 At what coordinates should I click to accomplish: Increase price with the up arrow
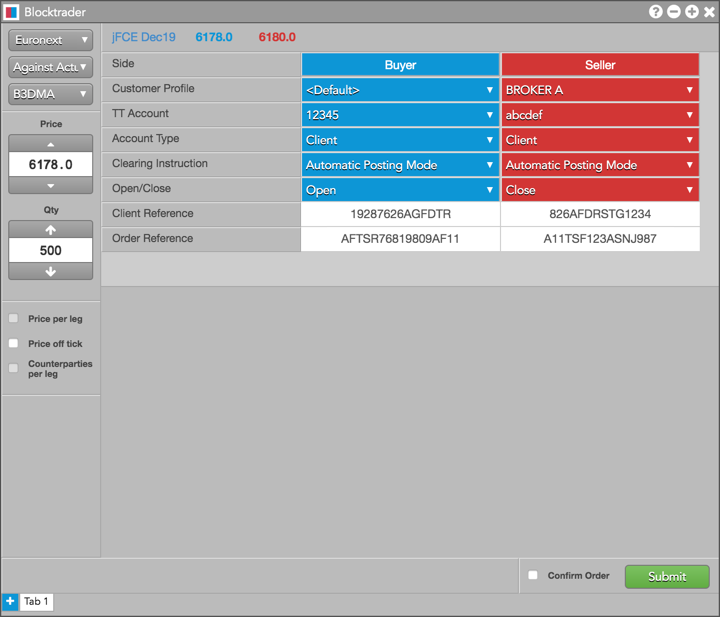[51, 144]
